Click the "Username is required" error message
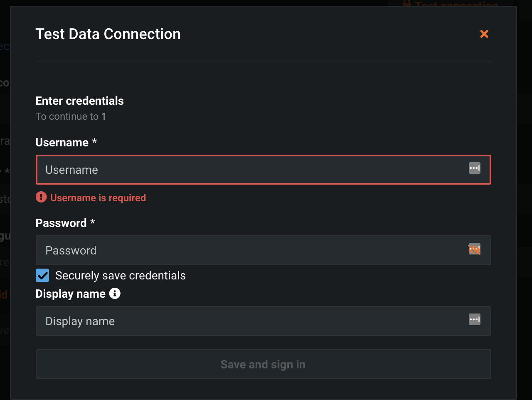The image size is (532, 400). tap(98, 198)
